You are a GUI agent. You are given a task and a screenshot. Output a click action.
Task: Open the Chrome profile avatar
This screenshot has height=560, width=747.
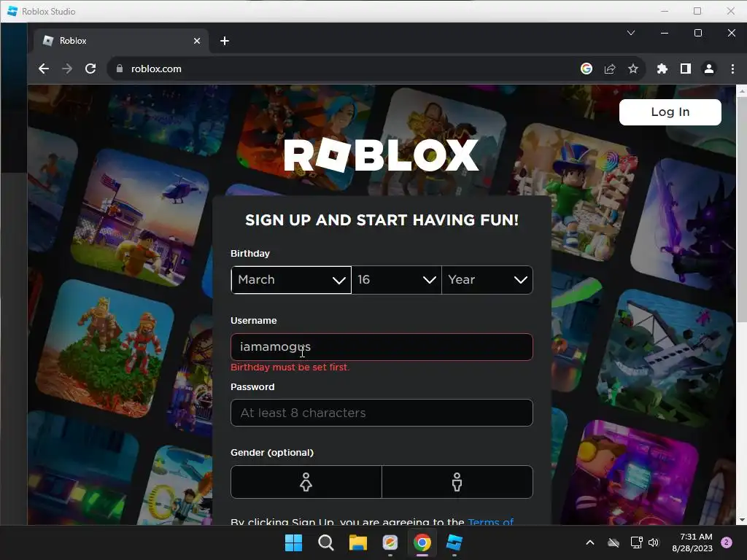[709, 69]
